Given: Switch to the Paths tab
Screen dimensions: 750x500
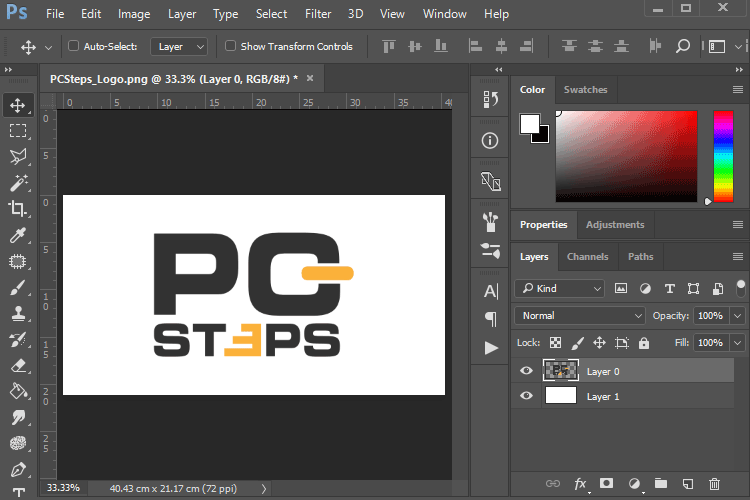Looking at the screenshot, I should (x=640, y=257).
